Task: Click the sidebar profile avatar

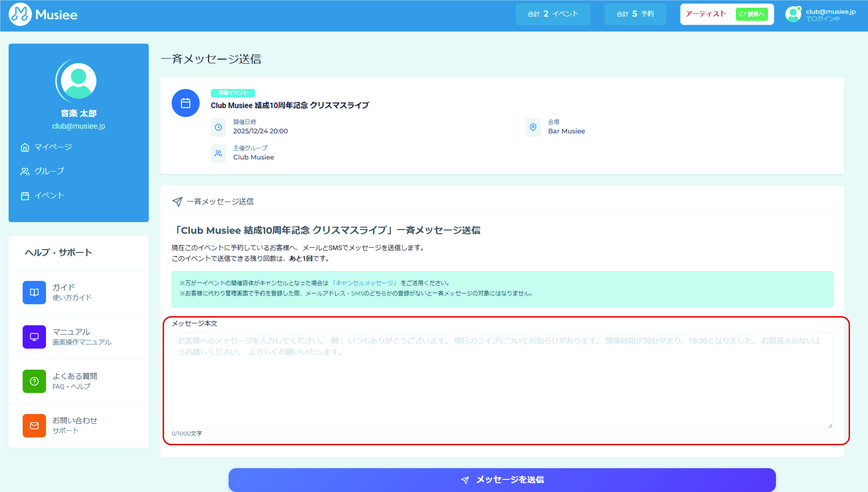Action: click(x=78, y=81)
